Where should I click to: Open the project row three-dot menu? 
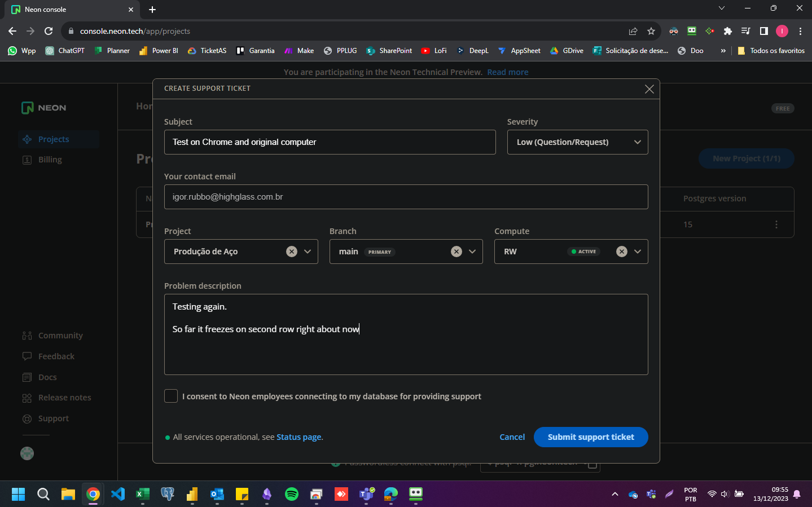[x=776, y=224]
